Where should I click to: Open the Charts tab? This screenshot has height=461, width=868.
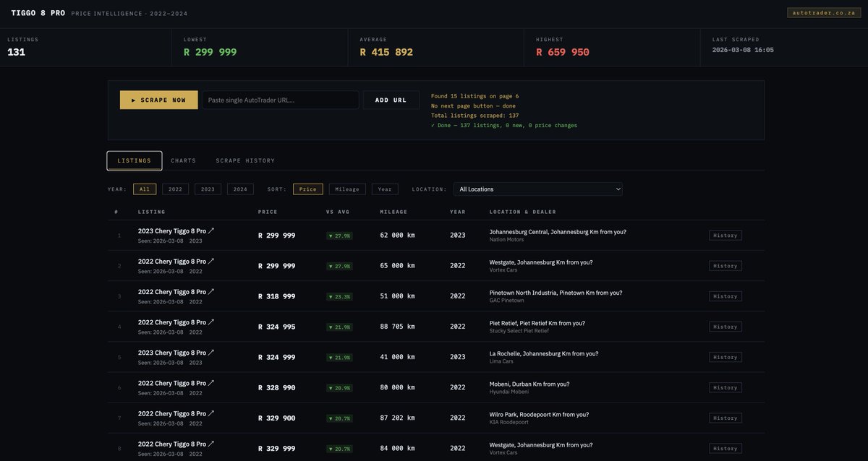pyautogui.click(x=184, y=160)
